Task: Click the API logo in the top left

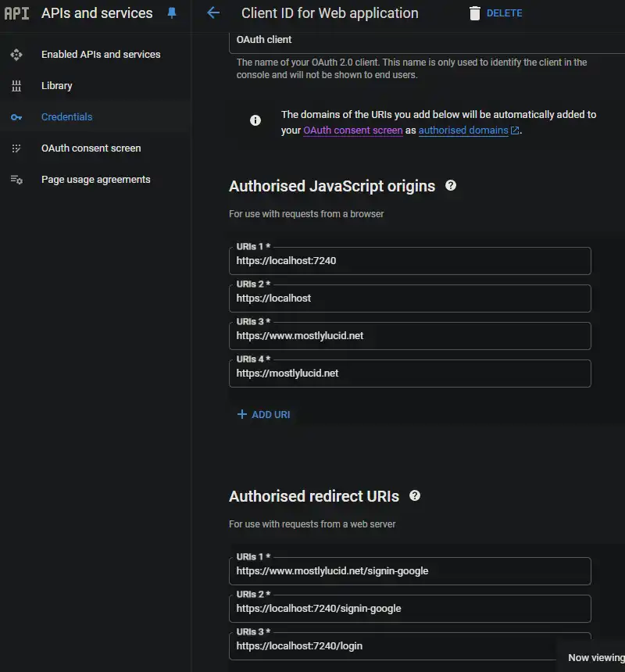Action: click(x=17, y=13)
